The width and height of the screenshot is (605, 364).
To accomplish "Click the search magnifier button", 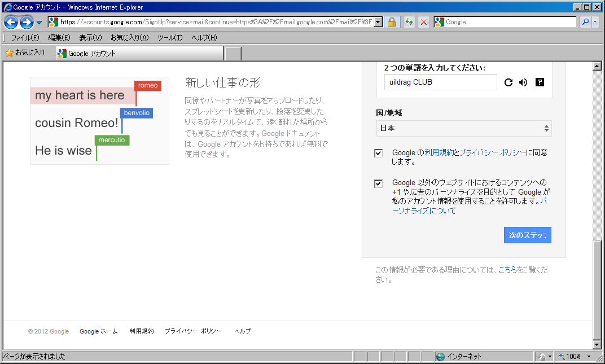I will [x=585, y=22].
